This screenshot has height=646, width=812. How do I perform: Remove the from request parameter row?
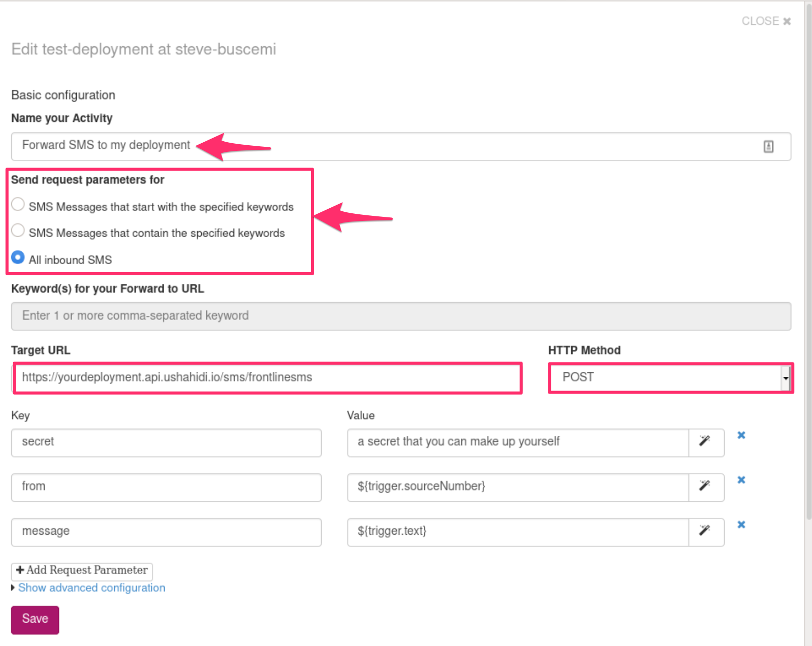pyautogui.click(x=741, y=480)
